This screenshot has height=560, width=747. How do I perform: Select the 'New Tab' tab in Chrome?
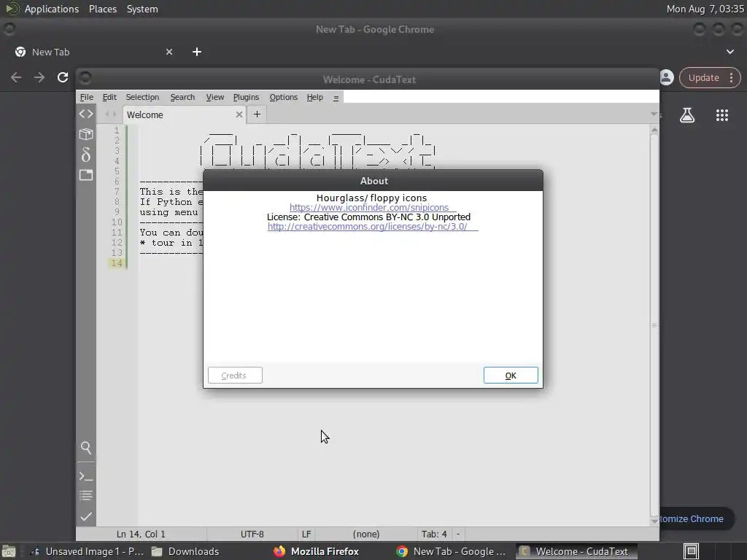[x=93, y=52]
